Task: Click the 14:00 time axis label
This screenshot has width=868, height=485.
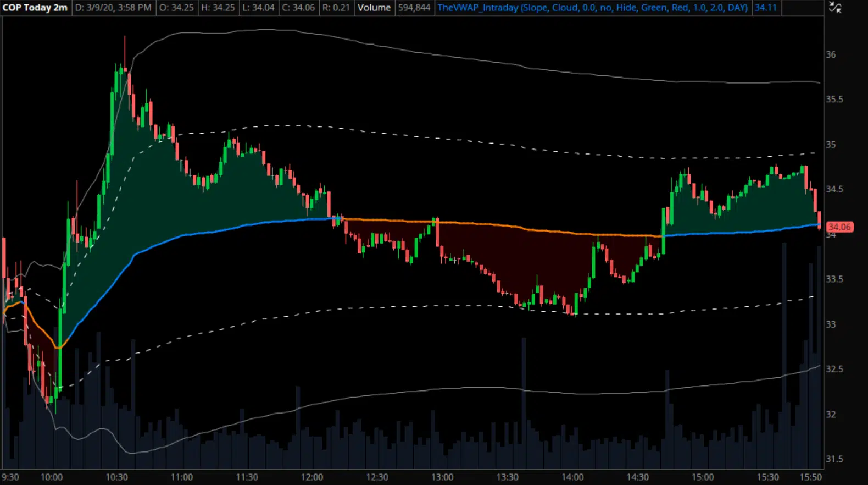Action: click(572, 477)
